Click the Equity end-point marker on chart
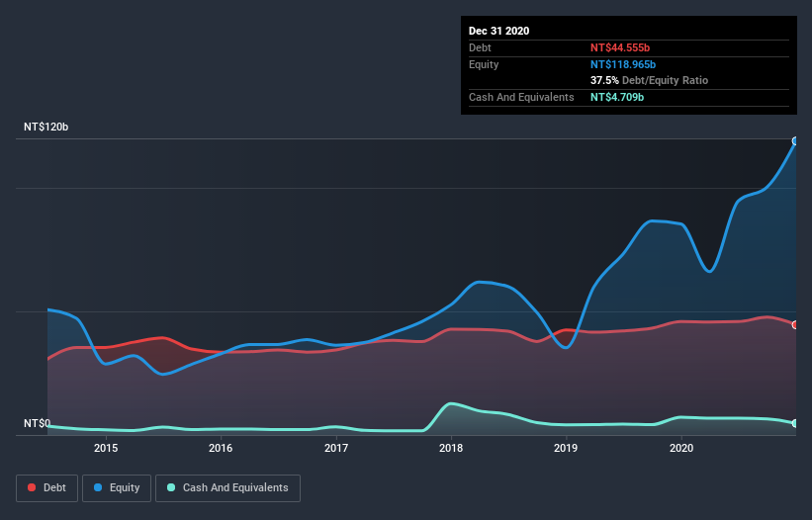812x520 pixels. (796, 140)
